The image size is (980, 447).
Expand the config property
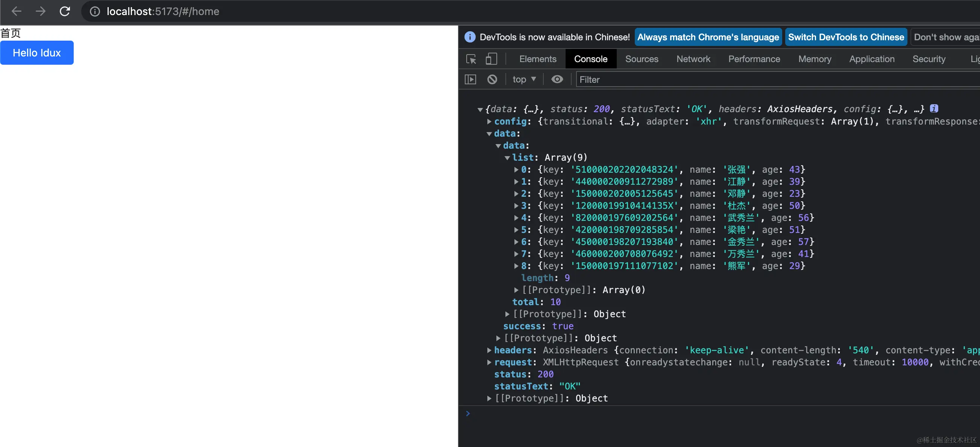[489, 122]
